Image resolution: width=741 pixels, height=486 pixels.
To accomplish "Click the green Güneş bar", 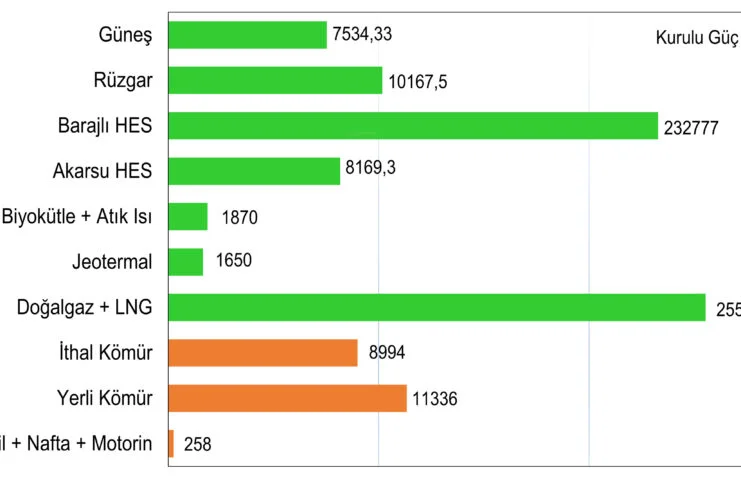I will (247, 35).
